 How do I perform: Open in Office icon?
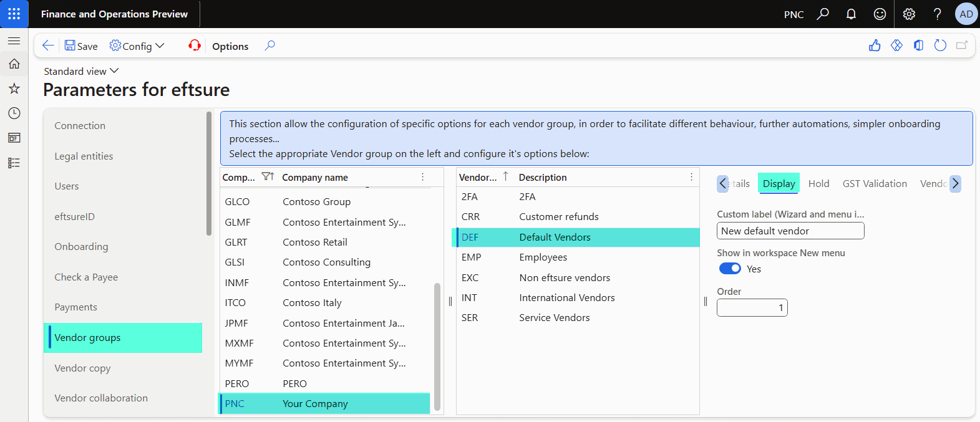click(x=918, y=46)
